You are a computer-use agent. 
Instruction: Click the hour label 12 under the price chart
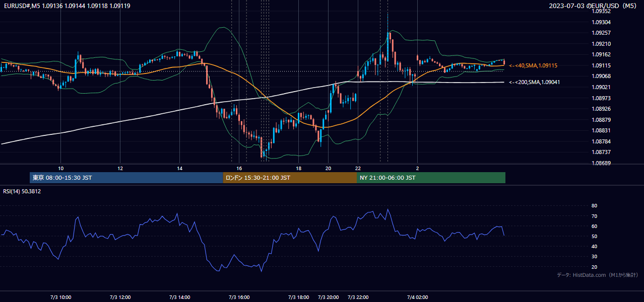[x=120, y=168]
